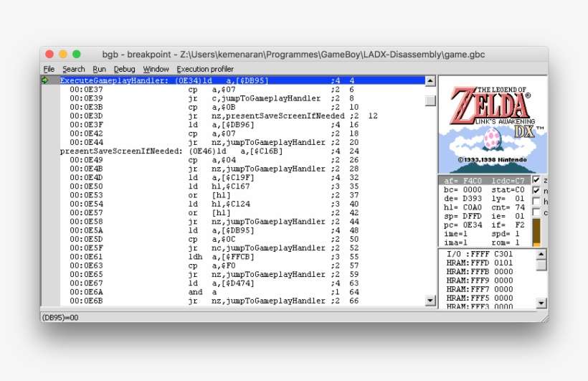Select instruction line 00:0E65
Viewport: 588px width, 381px height.
click(x=242, y=274)
